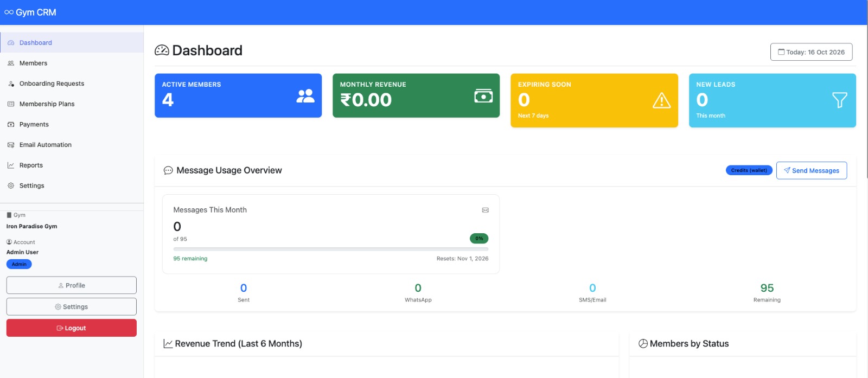The image size is (868, 378).
Task: Click the gear icon beside Settings in the sidebar menu
Action: tap(11, 185)
